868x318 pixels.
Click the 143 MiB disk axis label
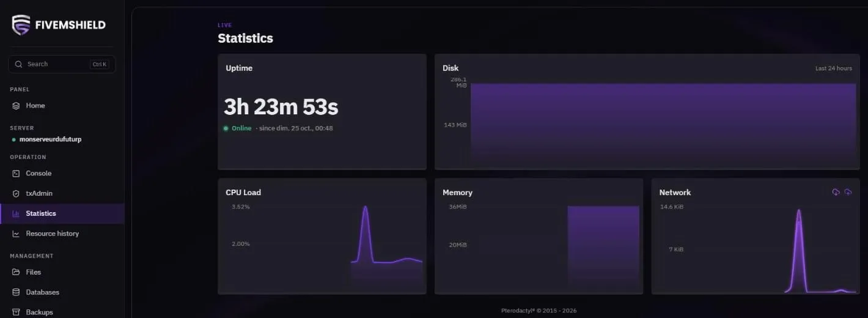point(455,125)
